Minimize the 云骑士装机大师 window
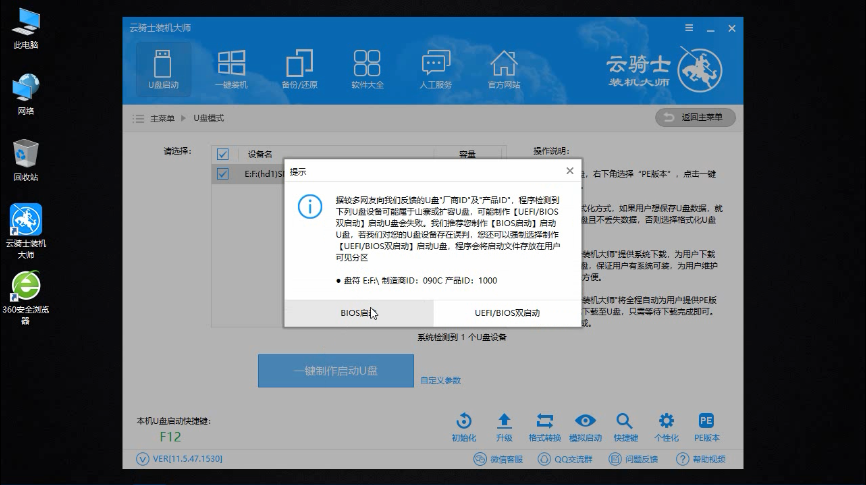The image size is (866, 485). click(711, 28)
